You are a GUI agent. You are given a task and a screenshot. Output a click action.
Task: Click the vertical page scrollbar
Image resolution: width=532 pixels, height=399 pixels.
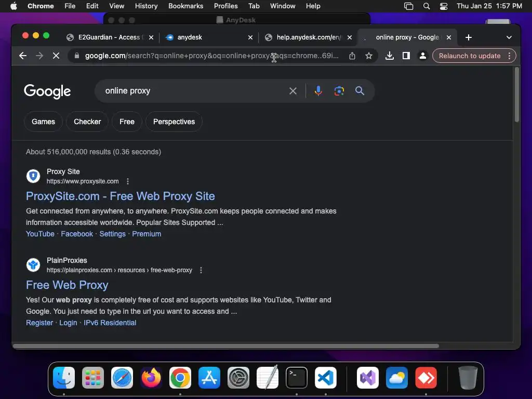coord(517,95)
